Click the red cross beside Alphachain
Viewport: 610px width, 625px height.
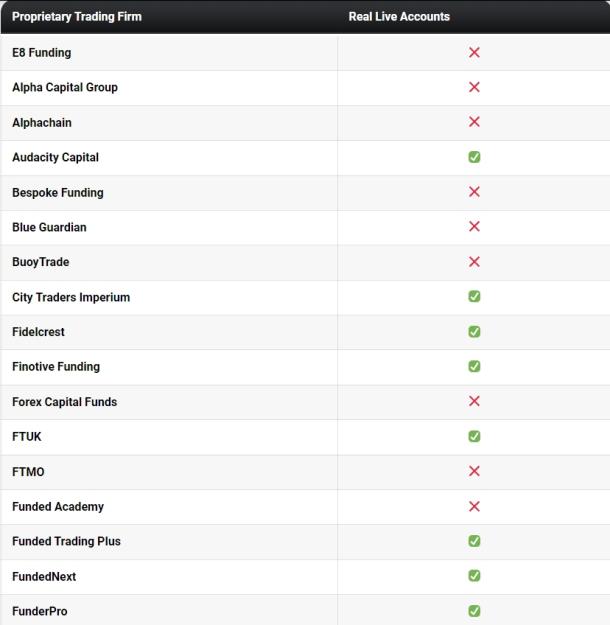(474, 122)
